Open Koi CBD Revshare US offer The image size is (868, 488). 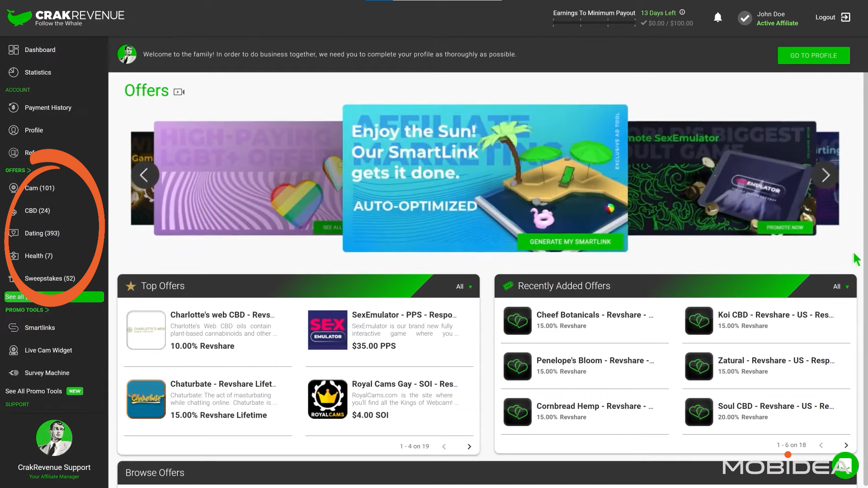[x=776, y=315]
